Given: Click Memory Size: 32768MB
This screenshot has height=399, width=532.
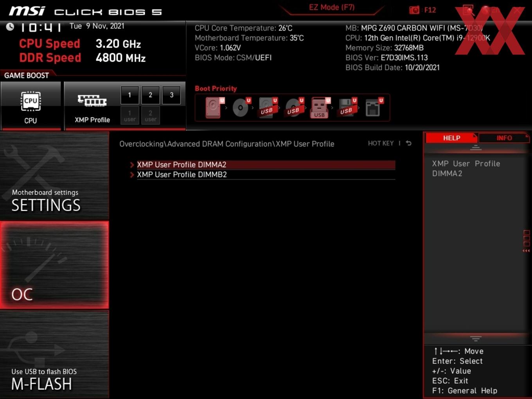Looking at the screenshot, I should point(385,48).
